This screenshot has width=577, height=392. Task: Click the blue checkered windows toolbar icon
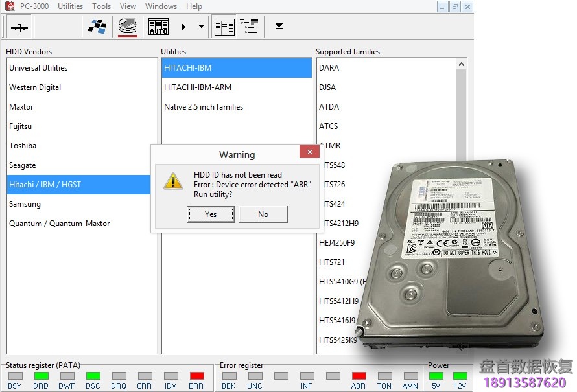pos(98,27)
